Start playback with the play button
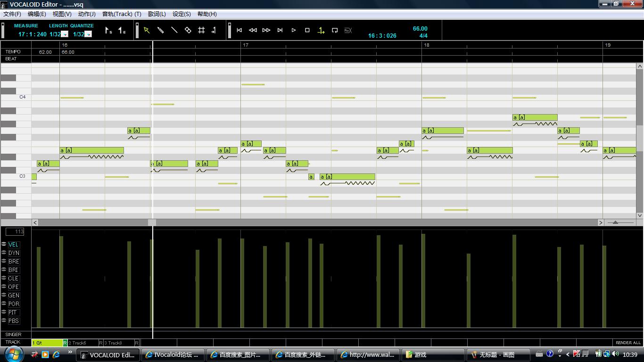Viewport: 644px width, 362px height. pyautogui.click(x=294, y=30)
